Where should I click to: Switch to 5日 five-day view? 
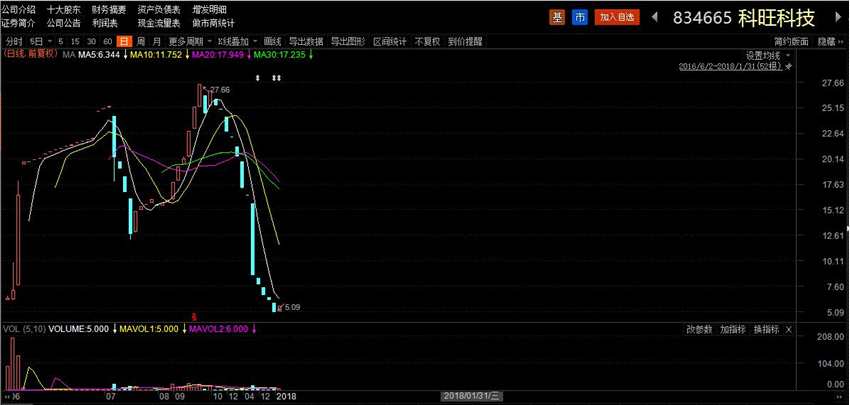[36, 41]
